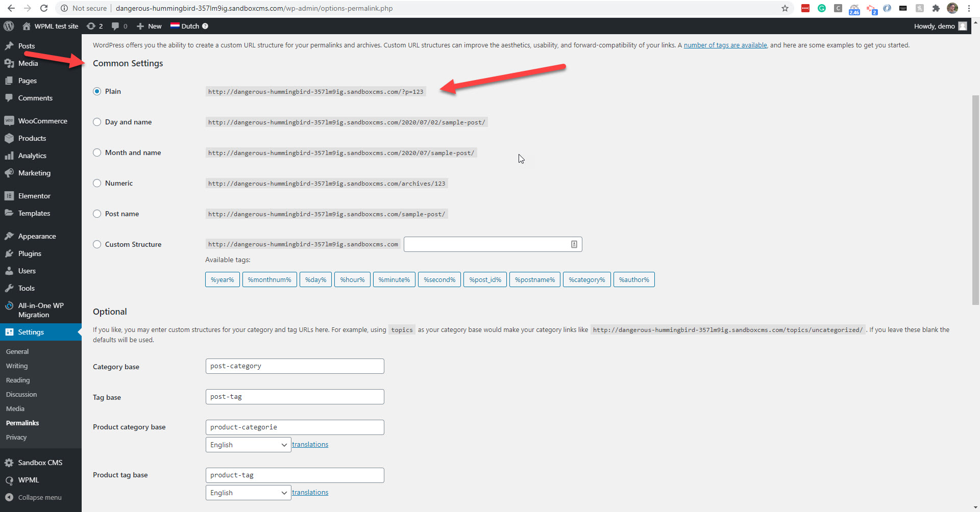
Task: Click the WordPress logo icon in admin bar
Action: point(9,26)
